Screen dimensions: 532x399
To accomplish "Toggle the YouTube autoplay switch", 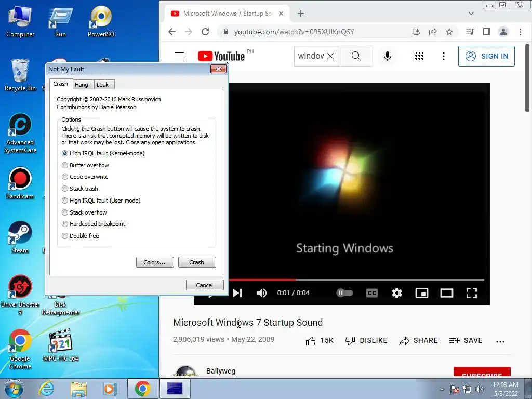I will point(344,293).
